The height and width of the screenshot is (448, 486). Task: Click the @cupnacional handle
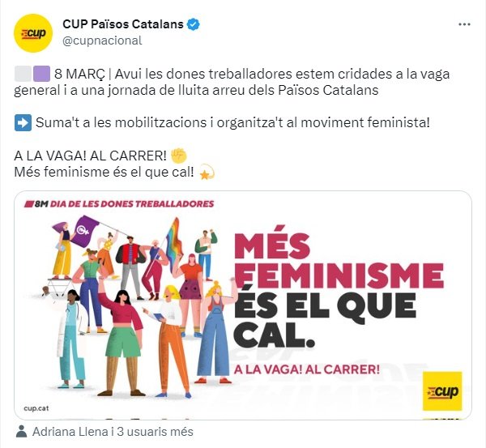[x=102, y=41]
